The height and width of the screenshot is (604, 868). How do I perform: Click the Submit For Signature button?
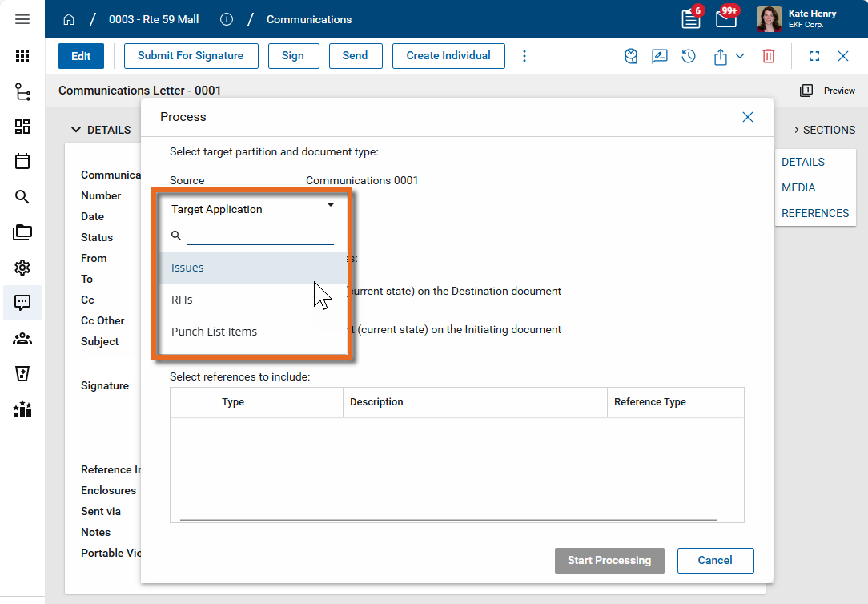(191, 56)
